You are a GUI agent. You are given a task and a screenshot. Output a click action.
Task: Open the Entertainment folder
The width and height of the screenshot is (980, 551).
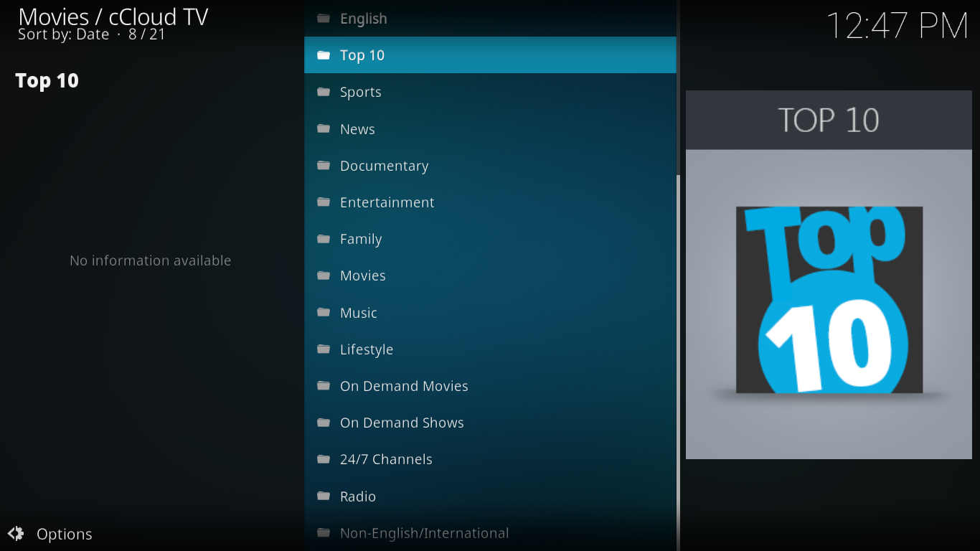tap(387, 202)
